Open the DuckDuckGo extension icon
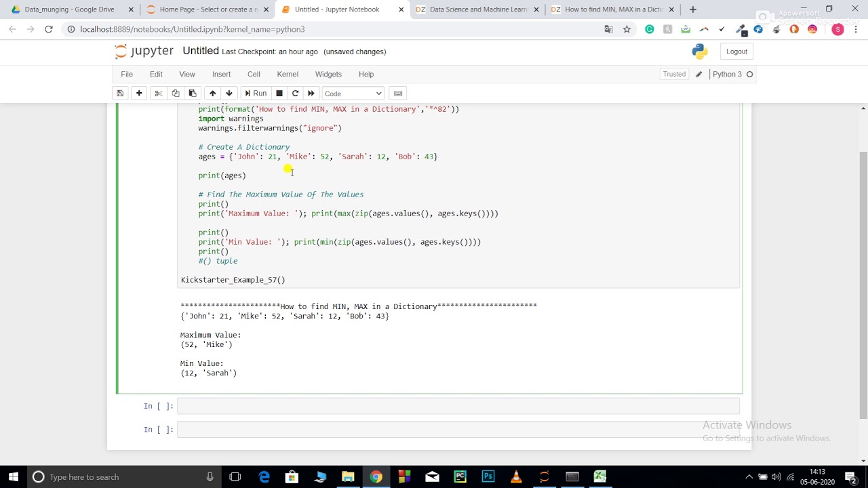Viewport: 868px width, 488px height. click(794, 29)
